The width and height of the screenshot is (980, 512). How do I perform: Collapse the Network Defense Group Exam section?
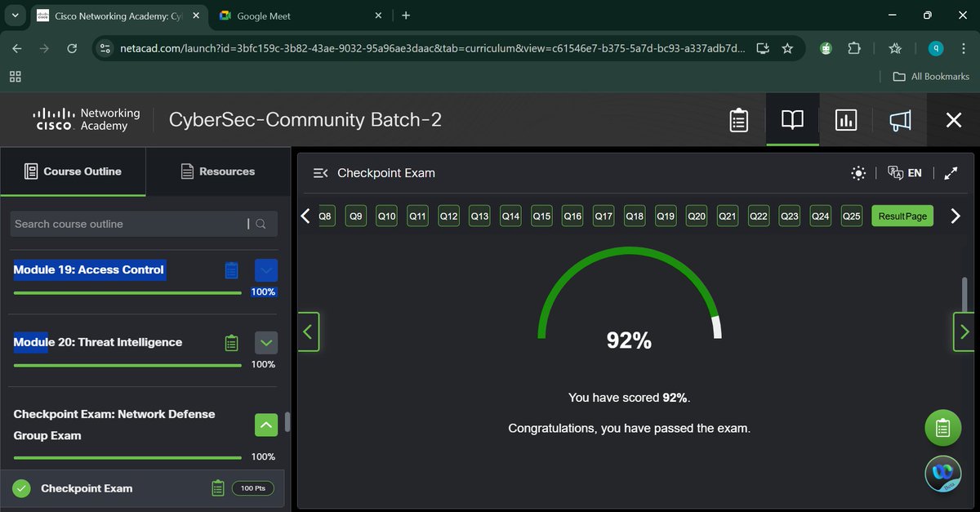coord(265,424)
